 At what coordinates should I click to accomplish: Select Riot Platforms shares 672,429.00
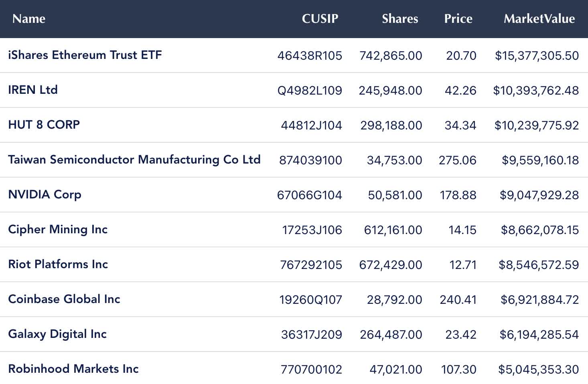[391, 265]
